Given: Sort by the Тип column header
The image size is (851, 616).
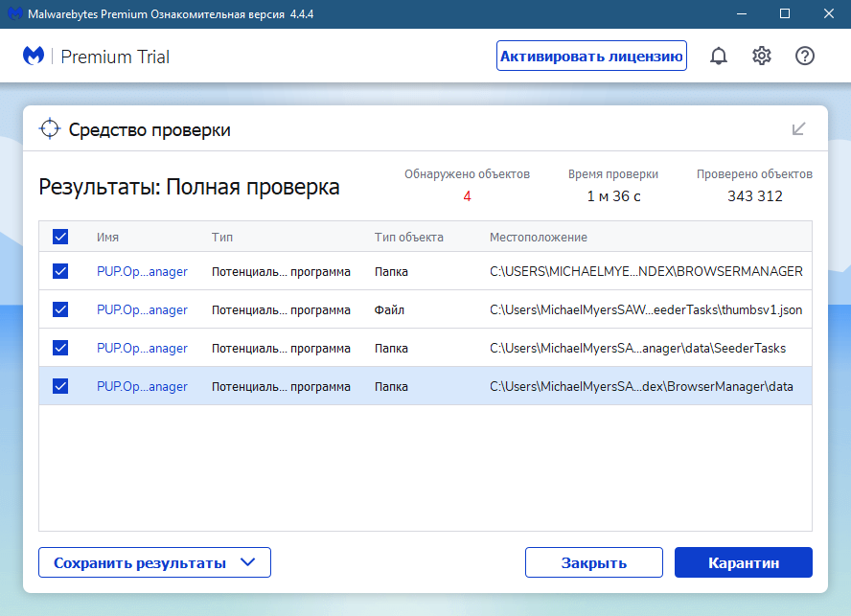Looking at the screenshot, I should point(222,238).
